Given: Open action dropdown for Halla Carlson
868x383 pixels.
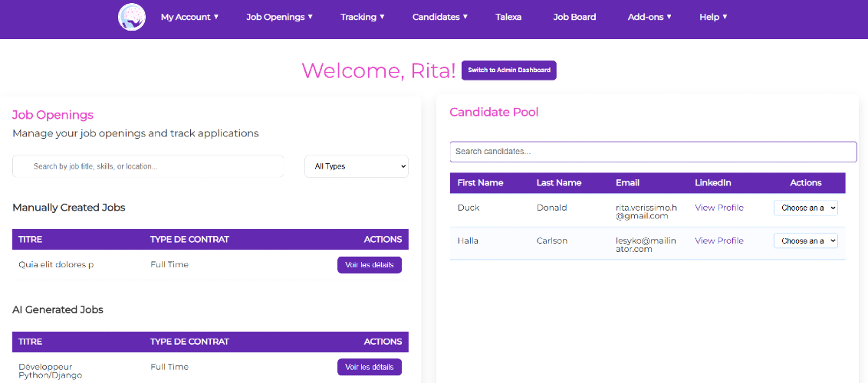Looking at the screenshot, I should click(x=805, y=241).
